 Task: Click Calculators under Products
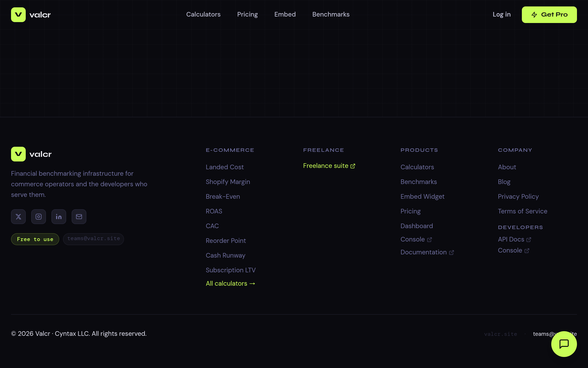(x=417, y=167)
